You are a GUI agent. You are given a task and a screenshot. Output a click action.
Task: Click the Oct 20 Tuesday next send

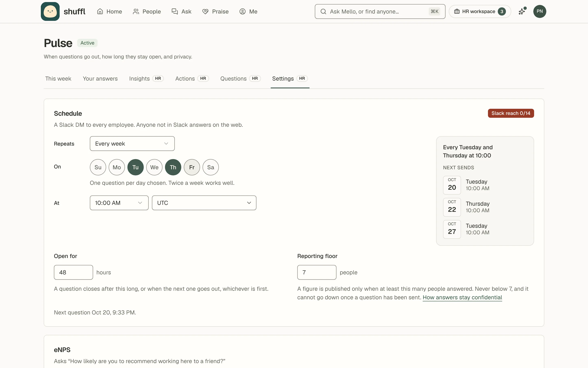(485, 185)
